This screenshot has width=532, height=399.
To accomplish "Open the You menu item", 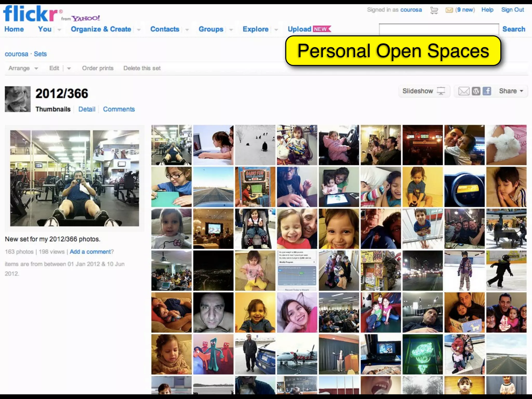I will pos(45,29).
